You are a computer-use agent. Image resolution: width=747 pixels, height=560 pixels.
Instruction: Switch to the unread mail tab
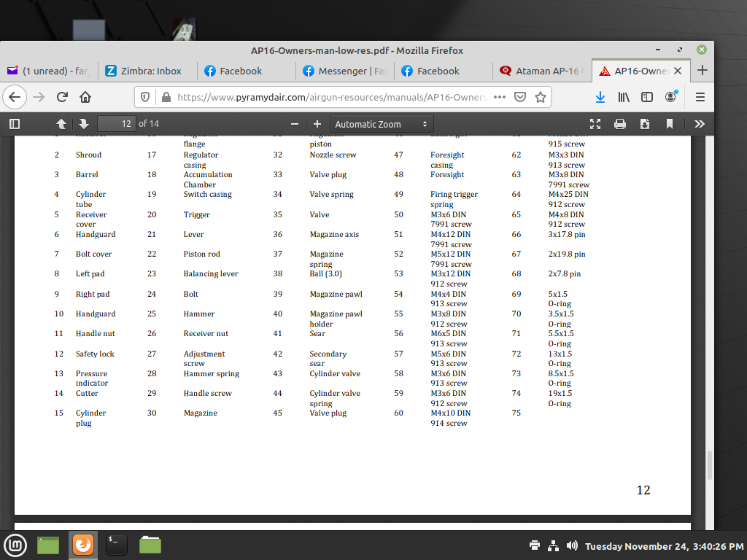[48, 71]
